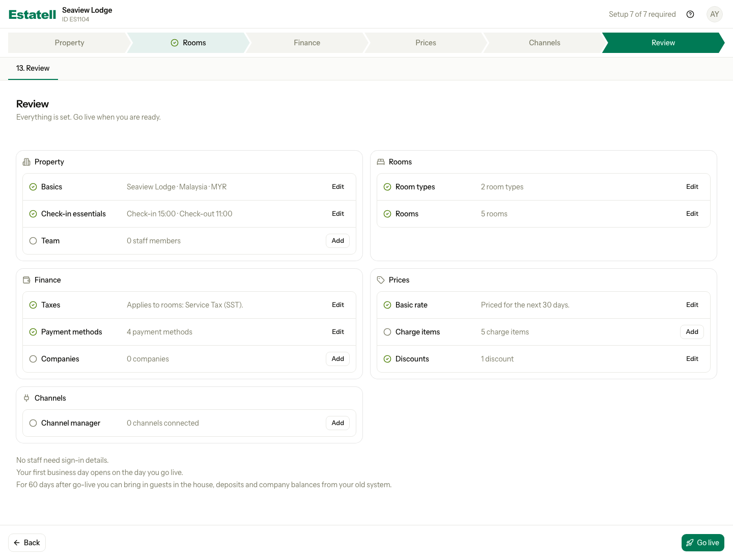
Task: Click the Check-in essentials check icon
Action: [33, 214]
